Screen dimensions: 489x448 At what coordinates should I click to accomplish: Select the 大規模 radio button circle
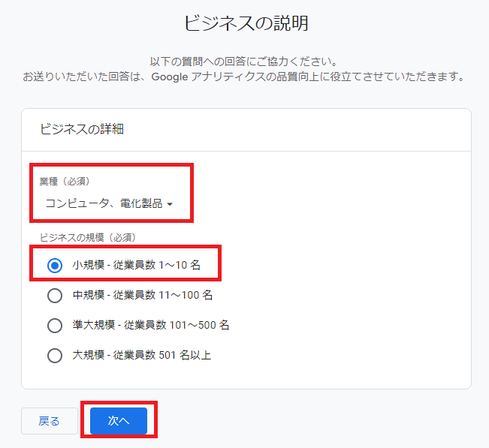pos(55,355)
